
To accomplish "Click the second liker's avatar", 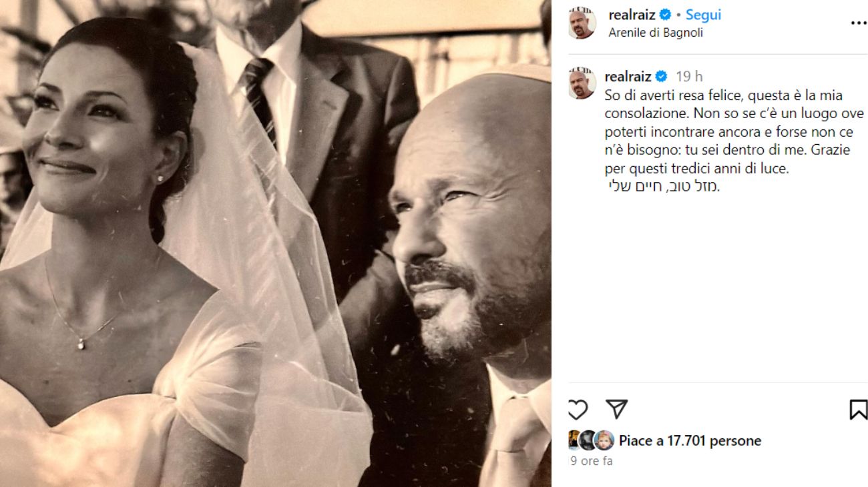I will pos(588,440).
